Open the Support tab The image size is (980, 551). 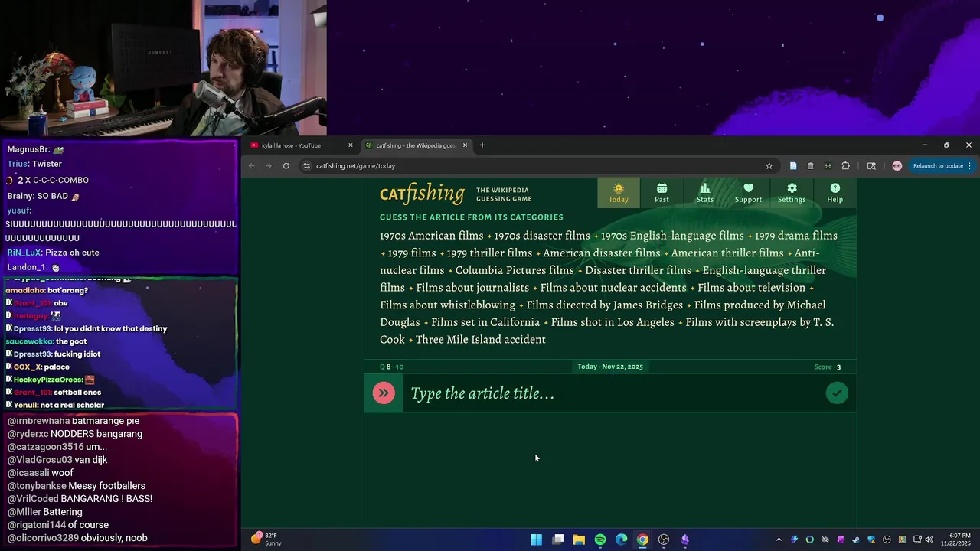click(x=748, y=193)
